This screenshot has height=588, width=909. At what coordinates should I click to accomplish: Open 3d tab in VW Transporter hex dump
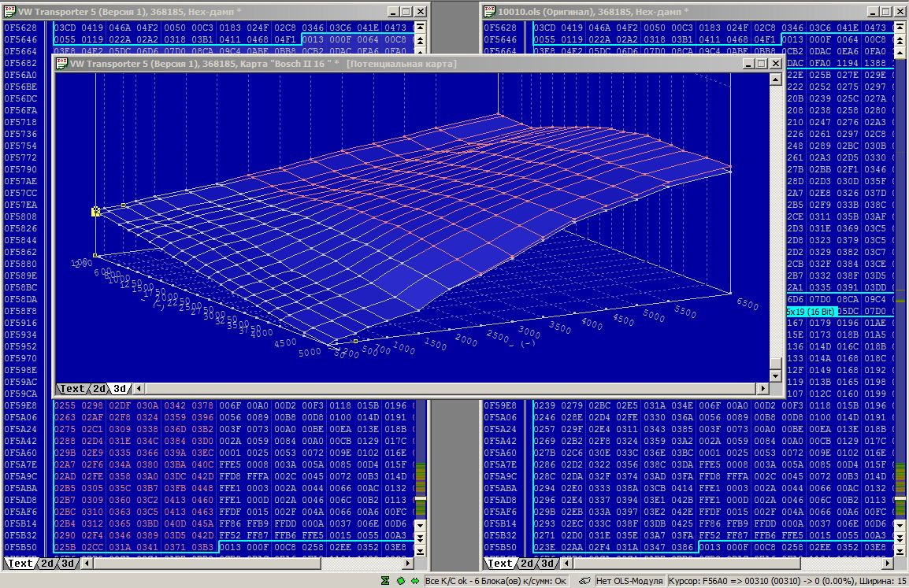(x=68, y=563)
